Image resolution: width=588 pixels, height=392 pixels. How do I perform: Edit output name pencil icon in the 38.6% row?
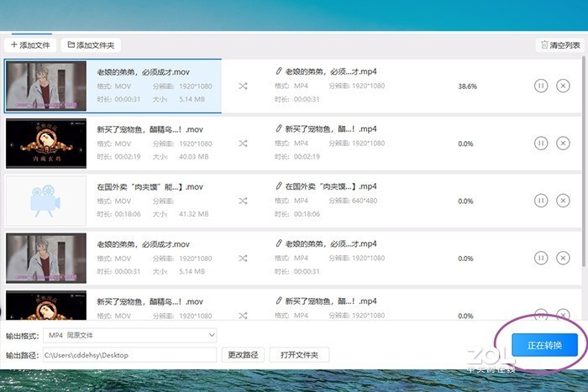click(278, 71)
